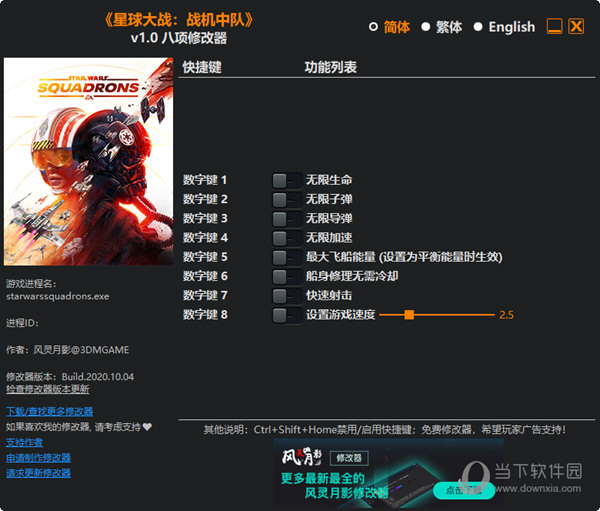Click the 快捷键 column header
600x511 pixels.
202,67
